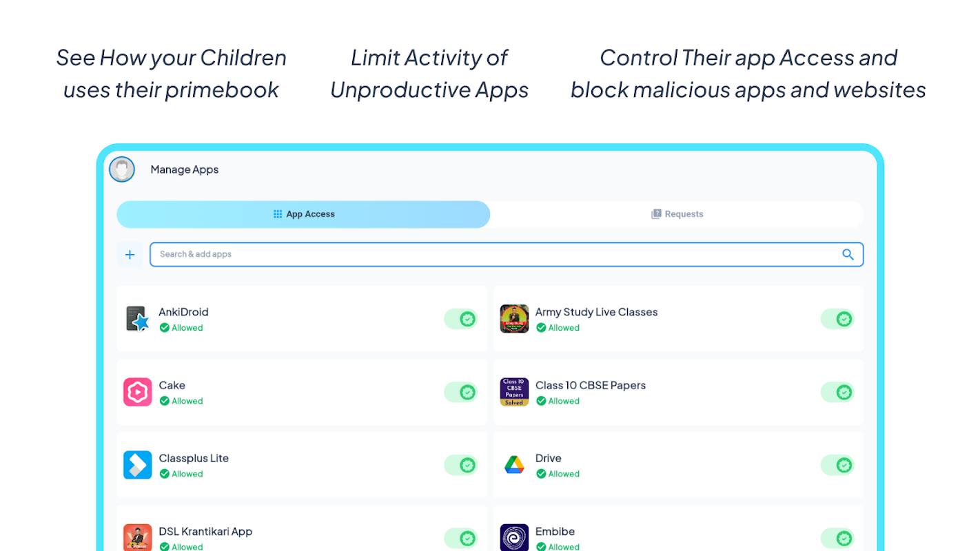Click Allowed status under Classplus Lite
The height and width of the screenshot is (551, 980).
[181, 474]
